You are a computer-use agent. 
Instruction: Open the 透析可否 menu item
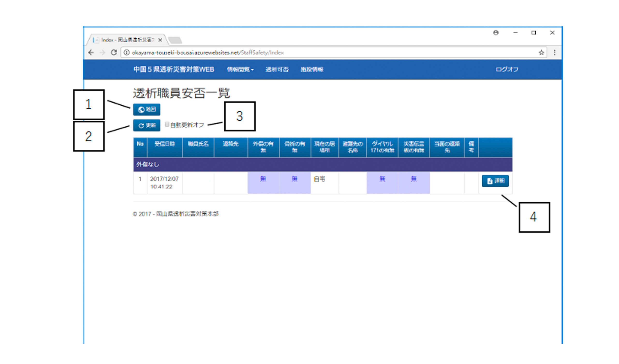pos(277,70)
